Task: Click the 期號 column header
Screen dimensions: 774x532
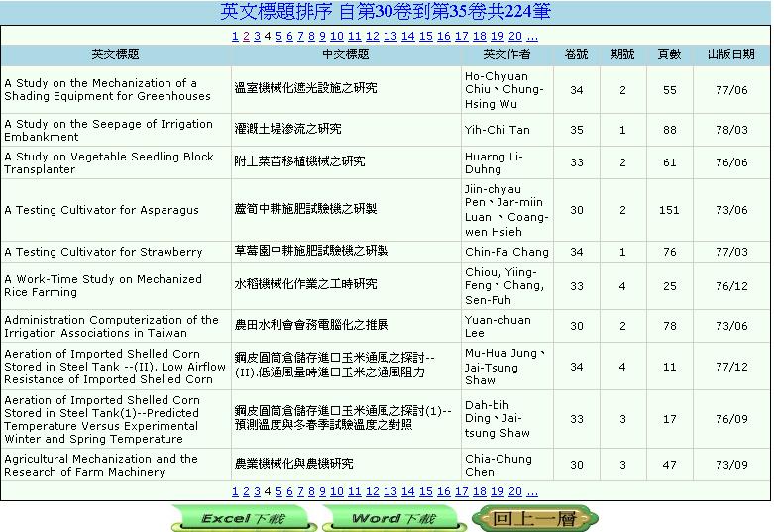Action: [622, 54]
